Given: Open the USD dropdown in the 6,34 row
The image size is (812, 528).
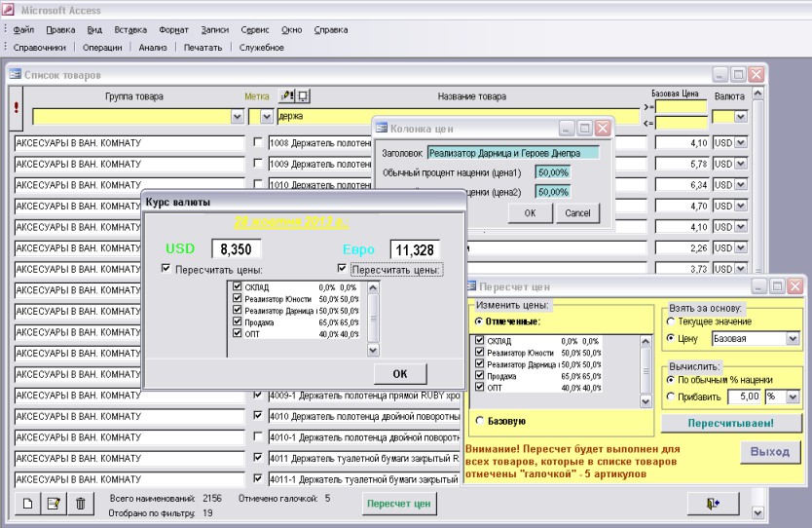Looking at the screenshot, I should [x=741, y=184].
